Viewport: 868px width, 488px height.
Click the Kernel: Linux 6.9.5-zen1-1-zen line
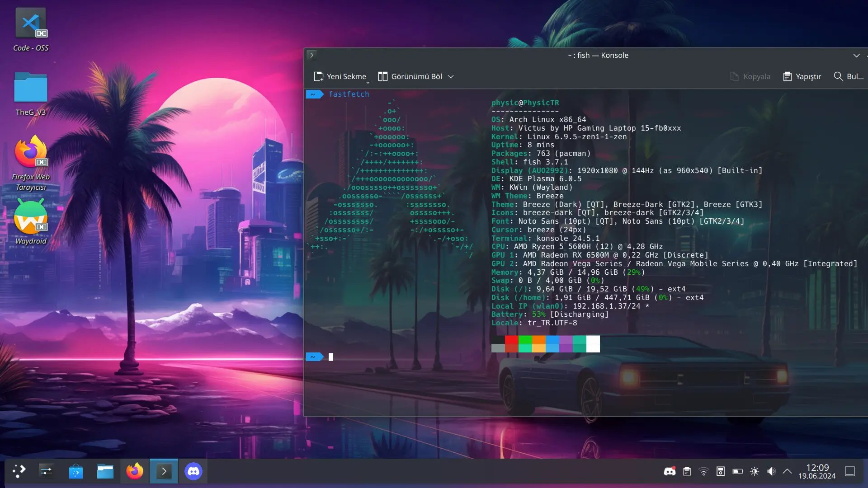point(559,136)
